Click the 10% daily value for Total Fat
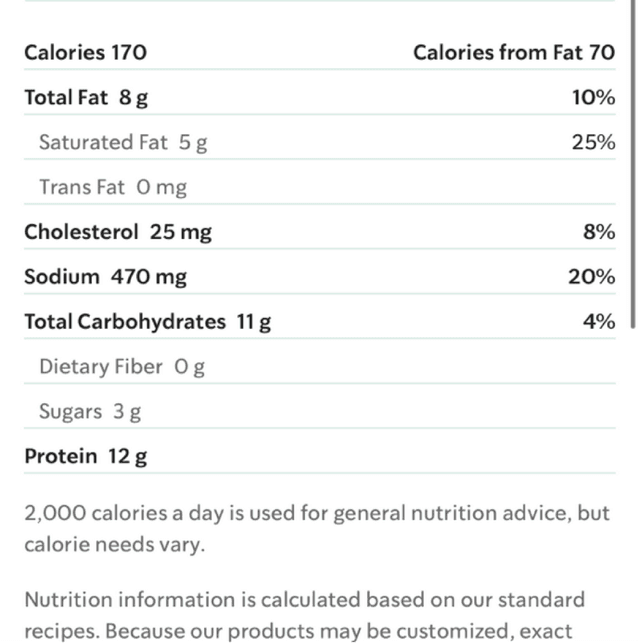This screenshot has width=640, height=643. click(593, 97)
